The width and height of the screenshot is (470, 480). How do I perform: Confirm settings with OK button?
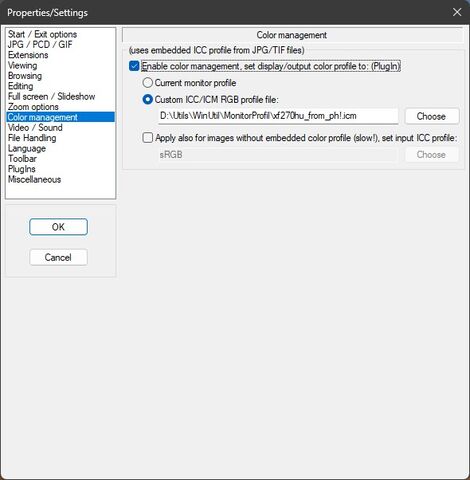(58, 227)
